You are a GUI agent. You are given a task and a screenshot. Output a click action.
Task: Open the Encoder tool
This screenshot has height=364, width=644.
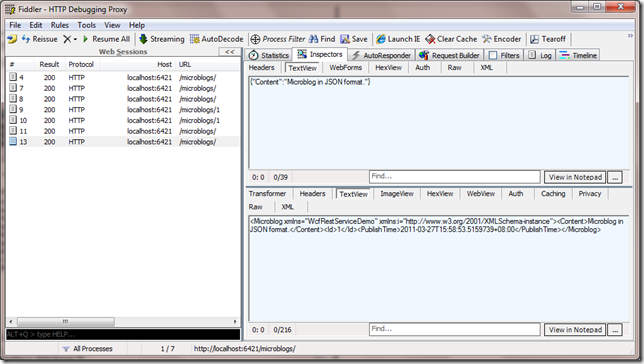point(501,39)
